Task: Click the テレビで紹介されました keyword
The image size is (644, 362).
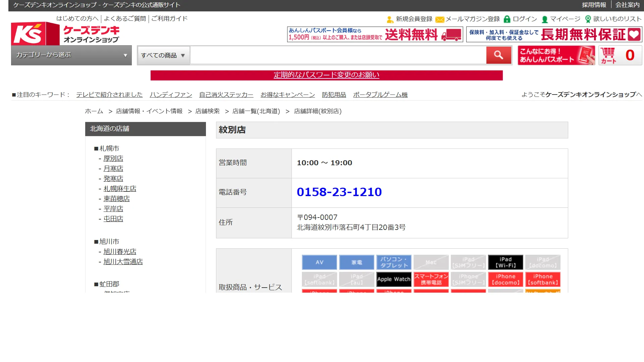Action: click(109, 95)
